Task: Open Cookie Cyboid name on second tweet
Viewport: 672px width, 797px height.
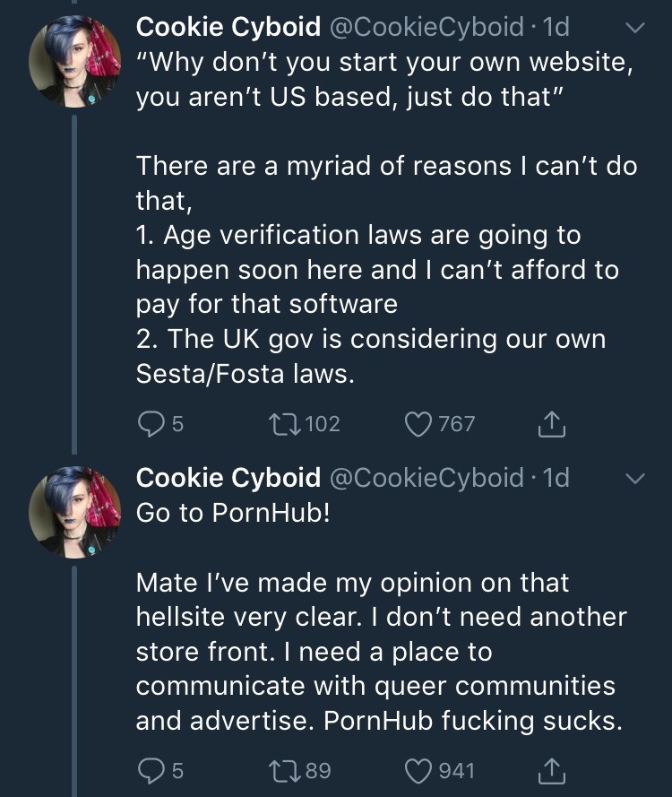Action: pos(228,478)
